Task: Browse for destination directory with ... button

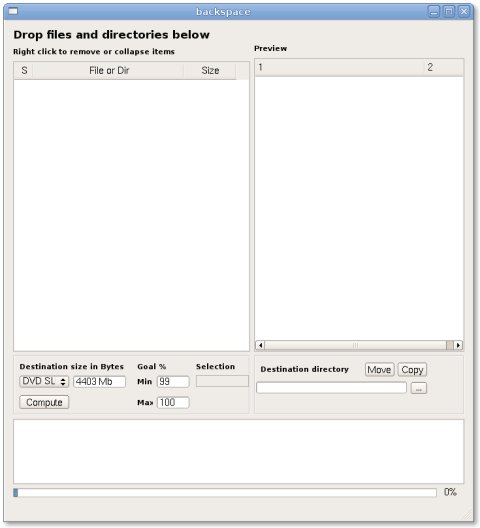Action: pyautogui.click(x=419, y=388)
